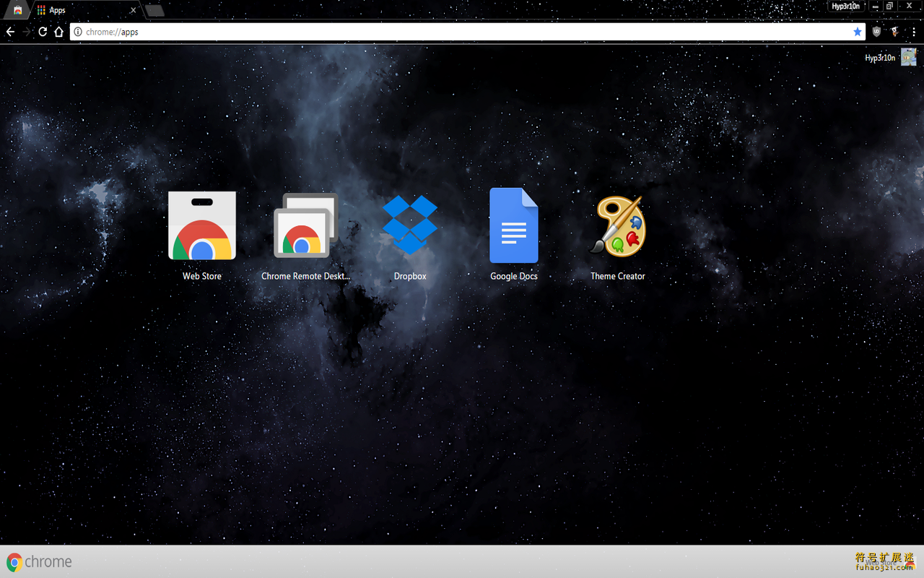Open the Theme Creator app
This screenshot has height=578, width=924.
617,226
